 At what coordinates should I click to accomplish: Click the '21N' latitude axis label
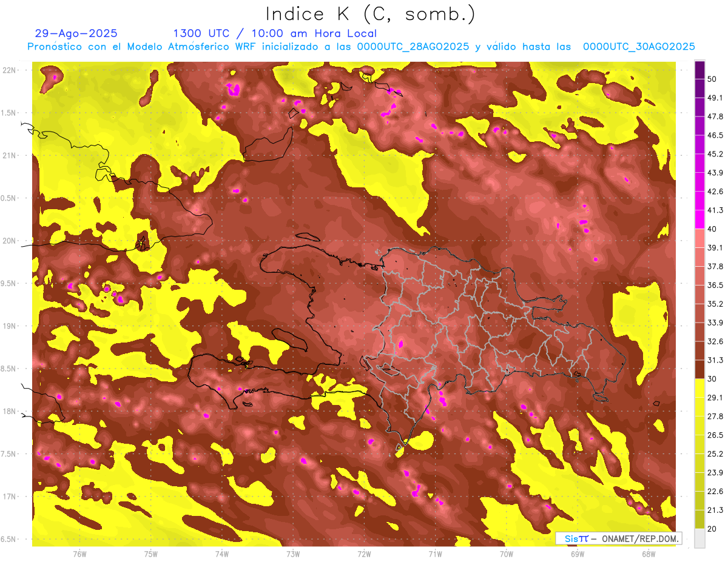pos(10,156)
